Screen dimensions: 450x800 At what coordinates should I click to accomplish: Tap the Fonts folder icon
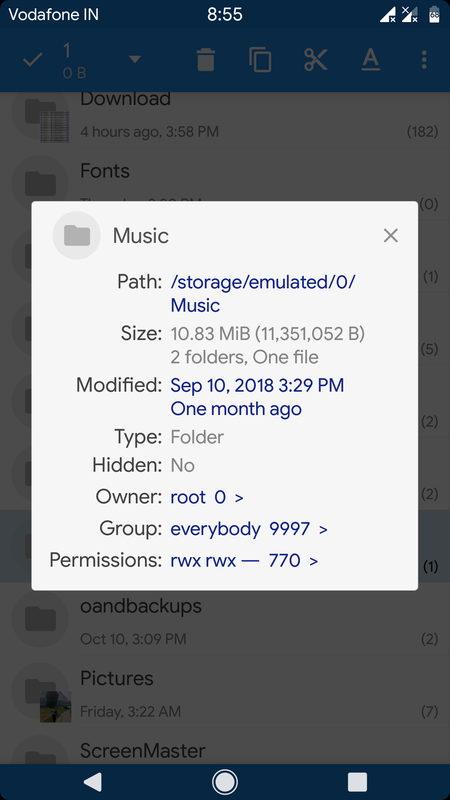(40, 183)
